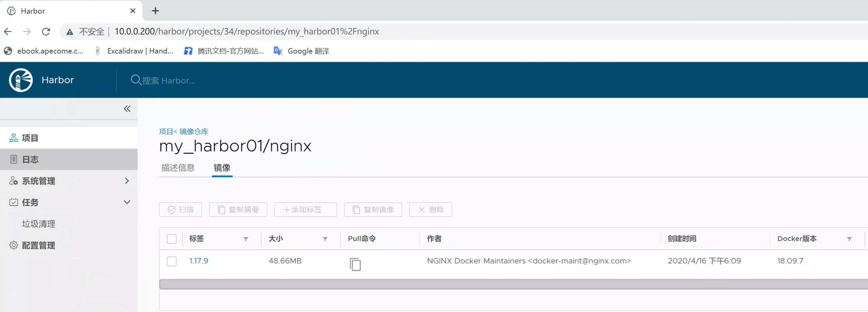The image size is (868, 312).
Task: Open the 标签 column filter
Action: pos(246,239)
